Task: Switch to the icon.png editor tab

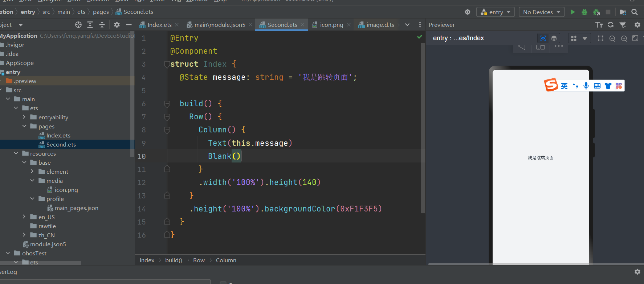Action: (331, 25)
